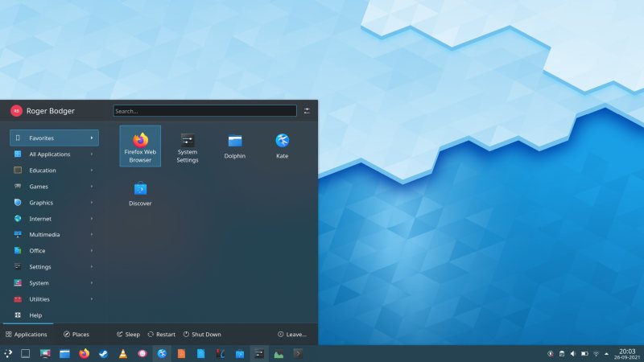This screenshot has height=362, width=644.
Task: Launch Konsole terminal from the taskbar
Action: pos(298,353)
